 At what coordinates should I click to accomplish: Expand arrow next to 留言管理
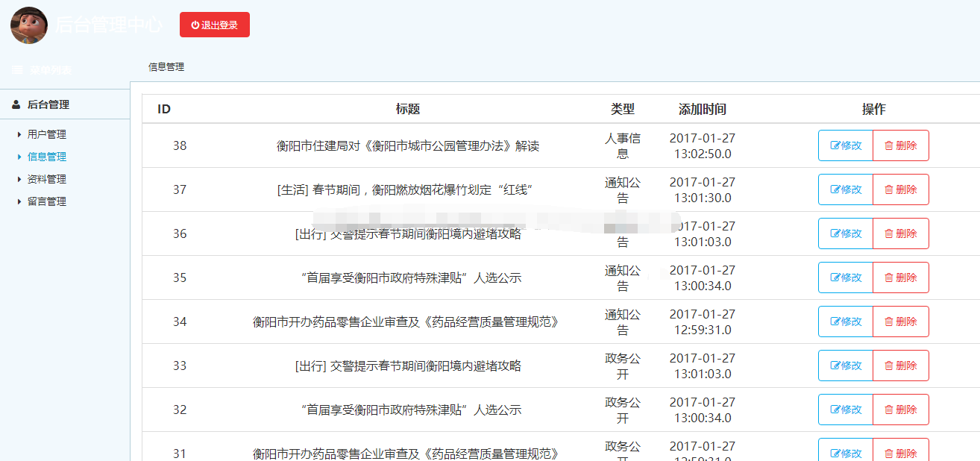(x=19, y=201)
